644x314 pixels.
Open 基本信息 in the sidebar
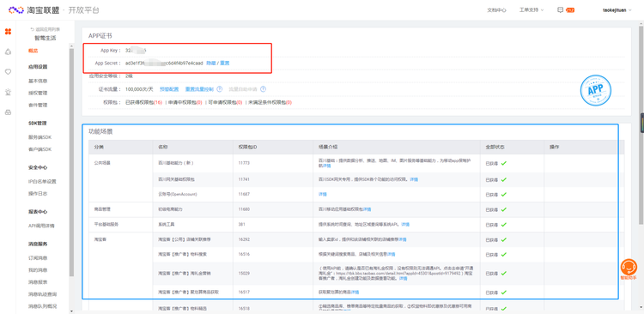pos(38,82)
